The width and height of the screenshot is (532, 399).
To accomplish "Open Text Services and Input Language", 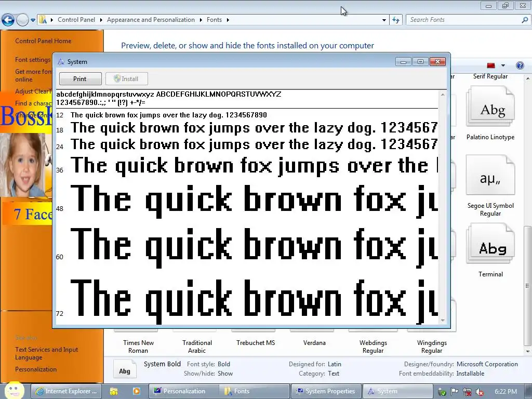I will coord(46,353).
